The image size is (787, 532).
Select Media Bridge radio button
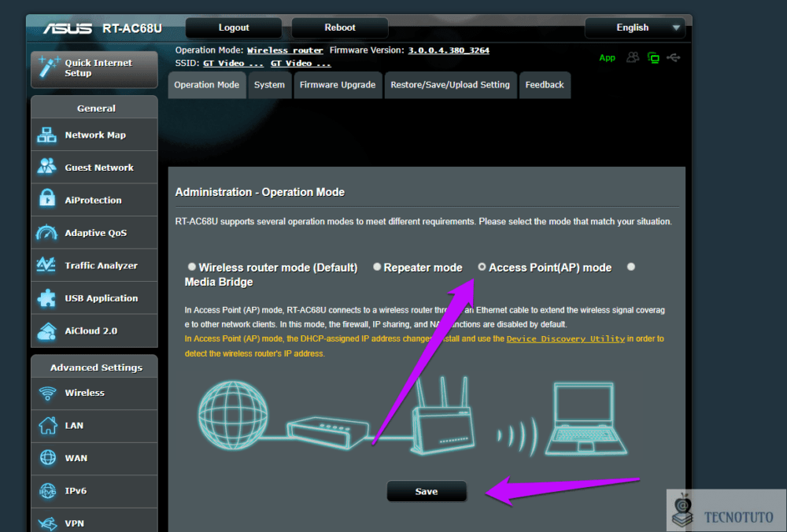pos(631,267)
